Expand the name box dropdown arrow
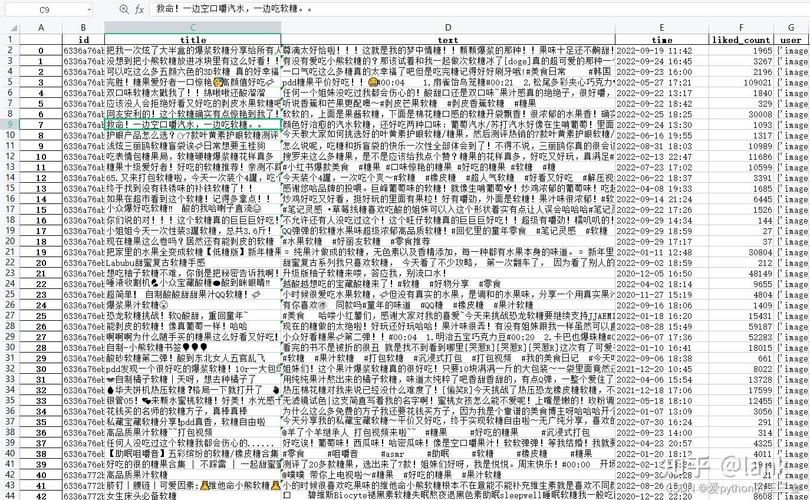 [89, 9]
